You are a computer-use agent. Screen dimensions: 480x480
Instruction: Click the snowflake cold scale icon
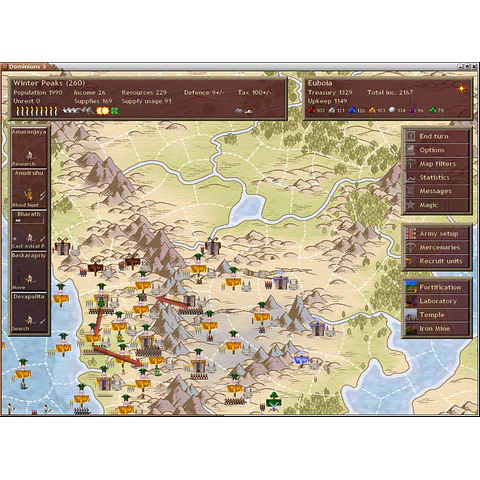tap(71, 110)
